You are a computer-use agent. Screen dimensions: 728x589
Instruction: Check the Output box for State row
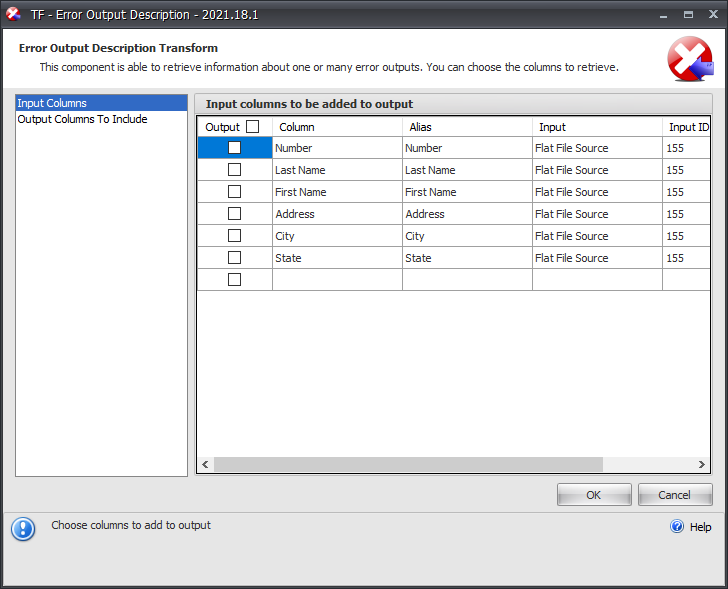234,257
